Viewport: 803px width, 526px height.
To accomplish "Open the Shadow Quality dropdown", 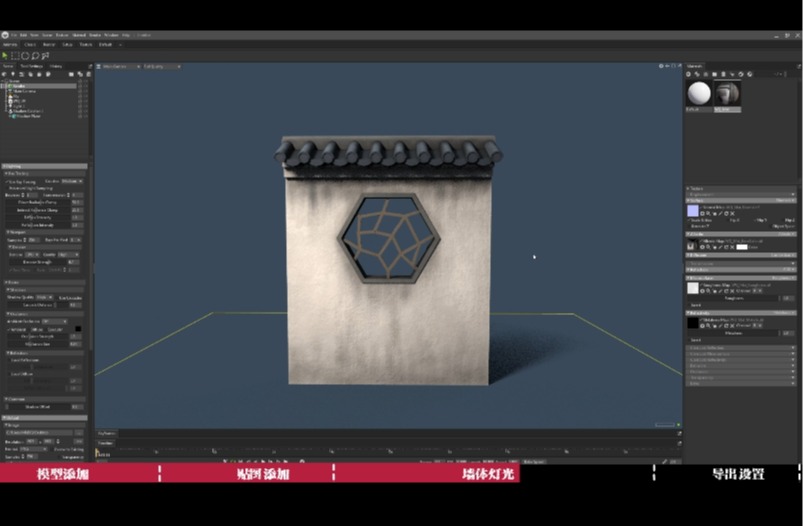I will (44, 298).
